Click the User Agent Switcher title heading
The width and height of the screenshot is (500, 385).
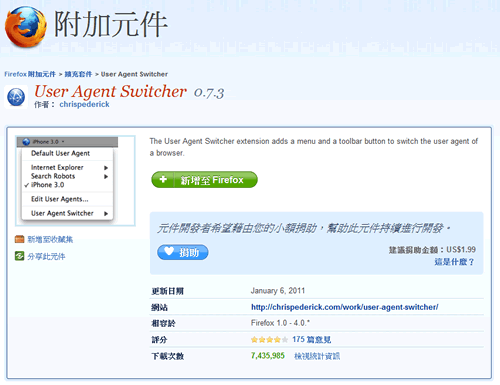[110, 91]
